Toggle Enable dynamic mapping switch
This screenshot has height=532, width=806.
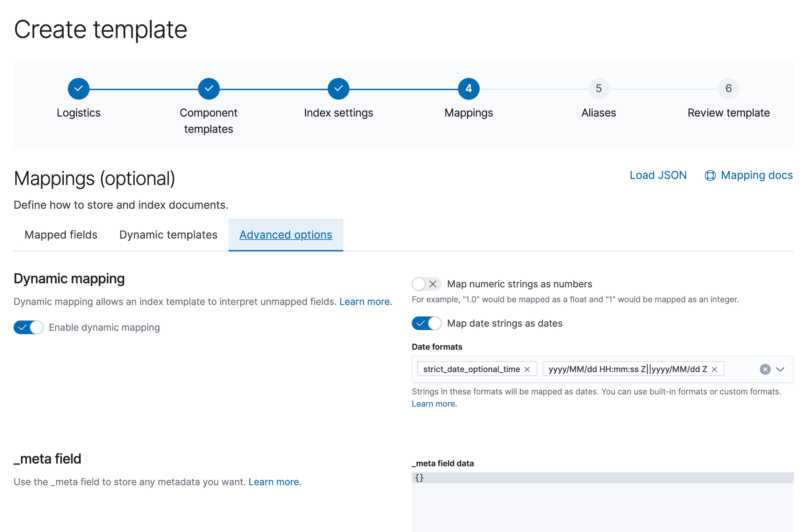click(29, 327)
